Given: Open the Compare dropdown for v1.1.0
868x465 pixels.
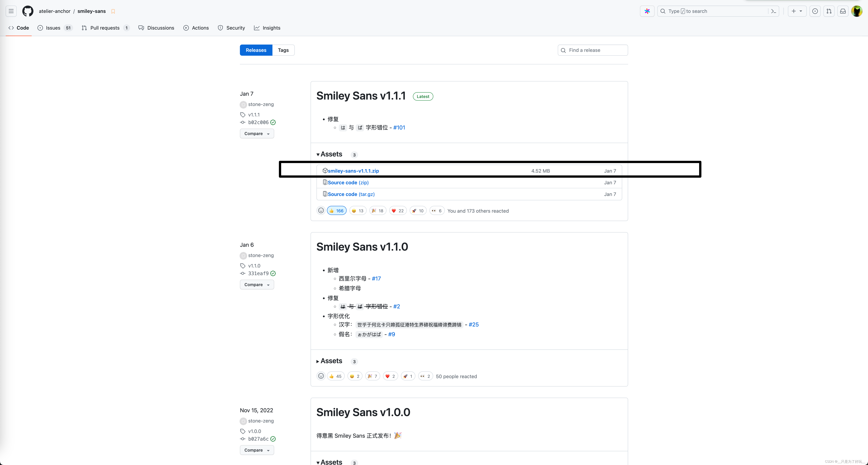Looking at the screenshot, I should pos(257,284).
